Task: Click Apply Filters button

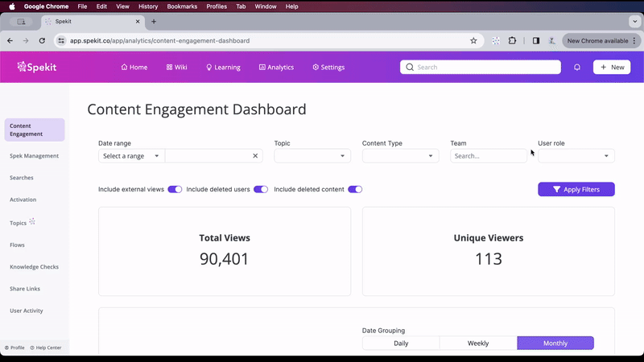Action: click(576, 189)
